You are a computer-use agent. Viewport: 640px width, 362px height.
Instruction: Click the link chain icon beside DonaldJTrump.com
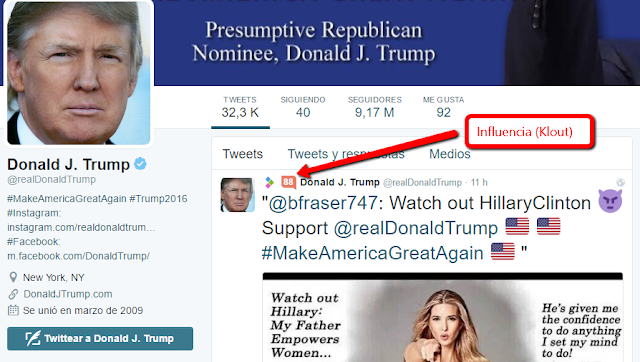[13, 294]
